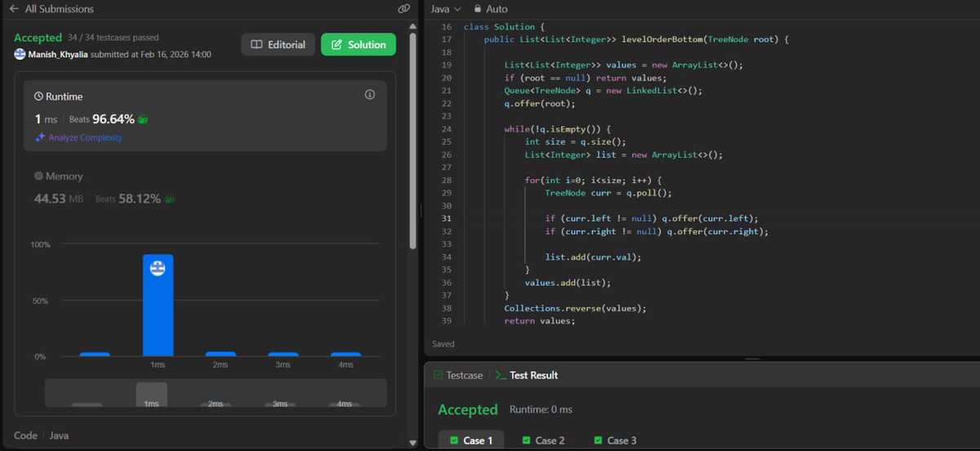This screenshot has width=980, height=451.
Task: Click Analyze Complexity link
Action: 85,137
